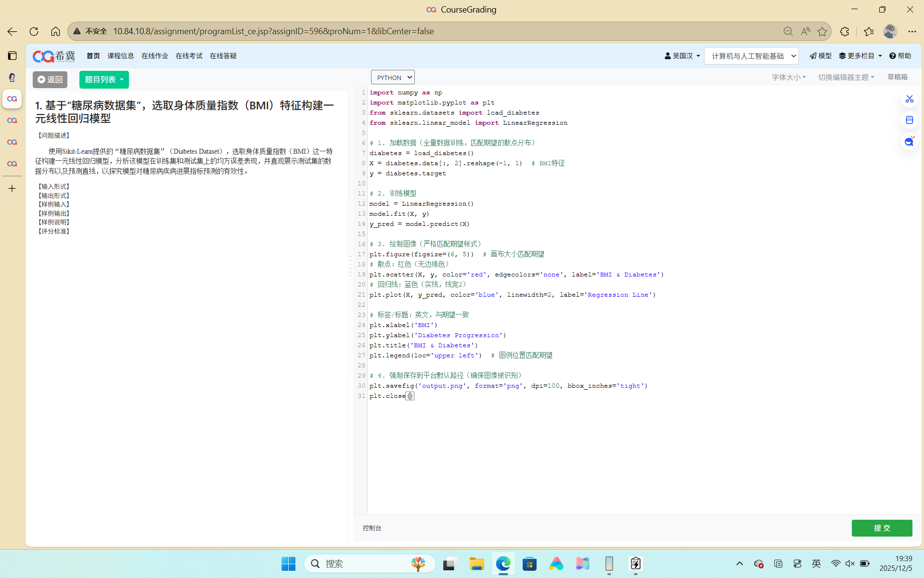Viewport: 924px width, 578px height.
Task: Click the 返回 back button
Action: click(50, 79)
